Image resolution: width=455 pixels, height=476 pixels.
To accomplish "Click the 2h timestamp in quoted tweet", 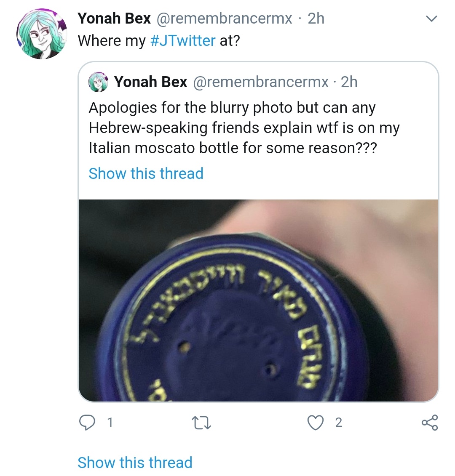I will click(x=349, y=82).
